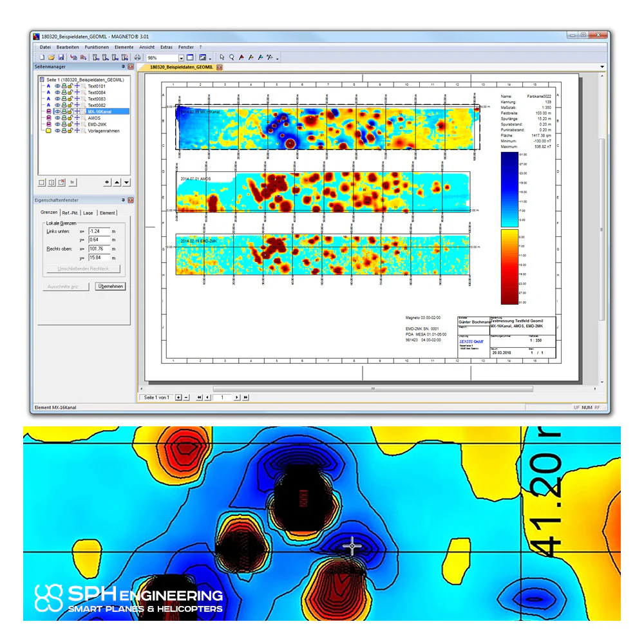Hide the Vorlagenrahmen element via eye icon
Screen dimensions: 644x644
pos(57,131)
